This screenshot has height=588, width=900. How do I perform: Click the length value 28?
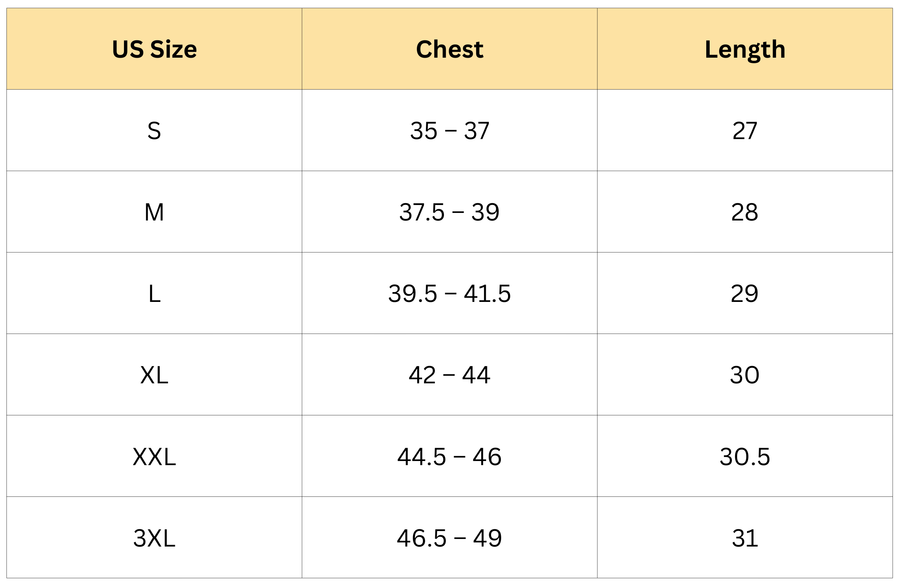[x=745, y=212]
